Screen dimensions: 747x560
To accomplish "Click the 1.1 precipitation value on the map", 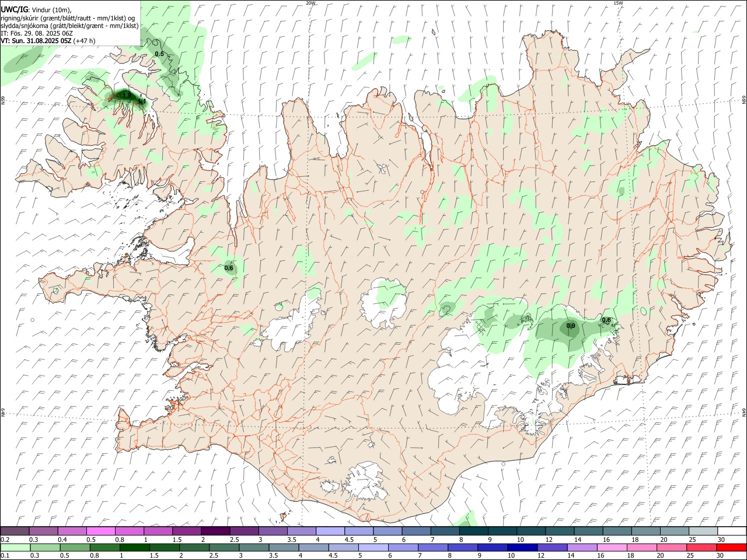I will [x=141, y=101].
